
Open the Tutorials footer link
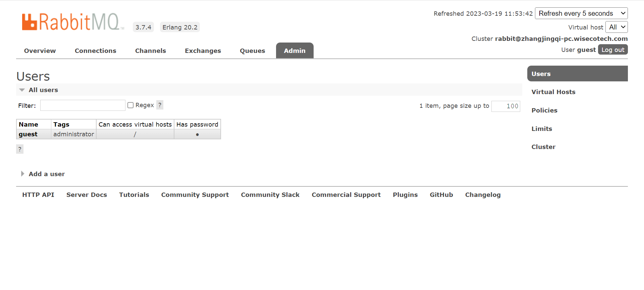pos(134,195)
